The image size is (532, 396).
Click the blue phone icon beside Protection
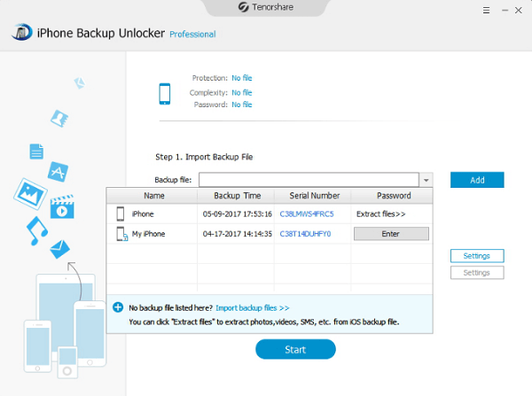165,94
